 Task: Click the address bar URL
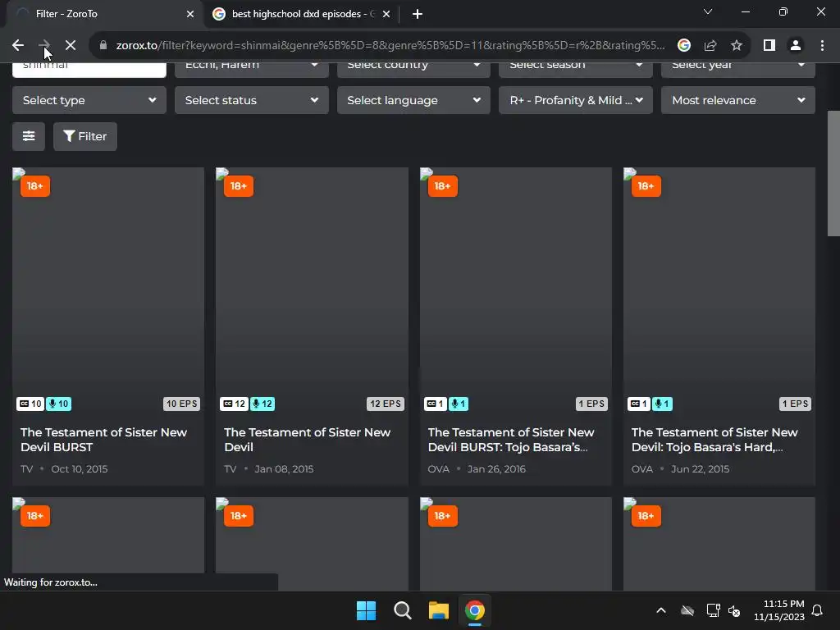click(390, 46)
